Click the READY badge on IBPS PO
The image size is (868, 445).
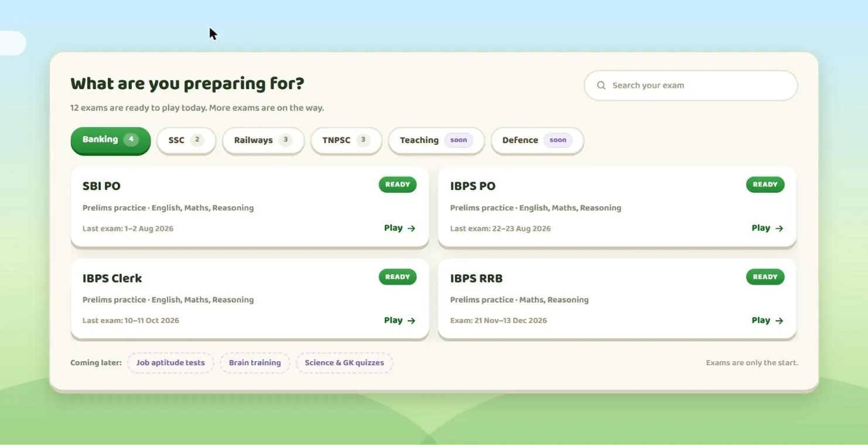point(765,185)
